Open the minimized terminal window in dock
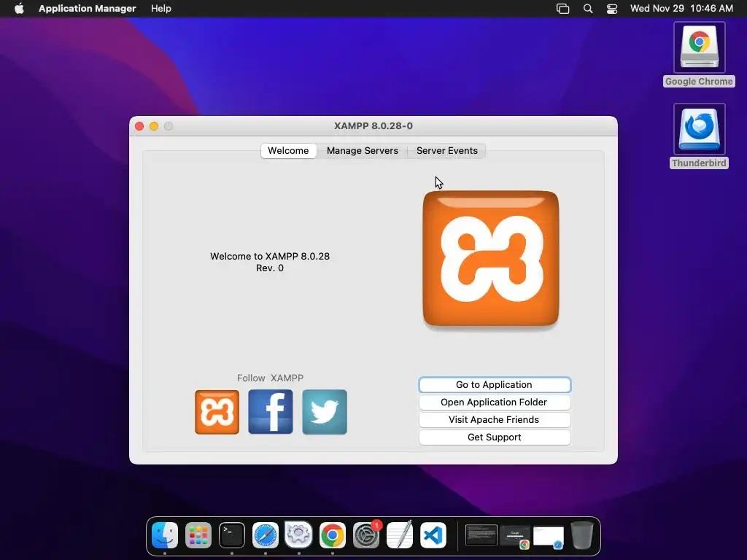747x560 pixels. point(481,535)
